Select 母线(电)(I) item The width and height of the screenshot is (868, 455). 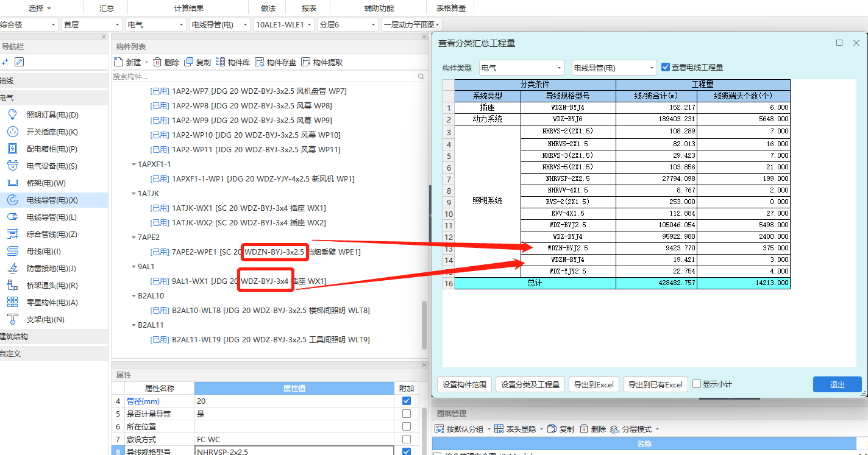[x=44, y=251]
